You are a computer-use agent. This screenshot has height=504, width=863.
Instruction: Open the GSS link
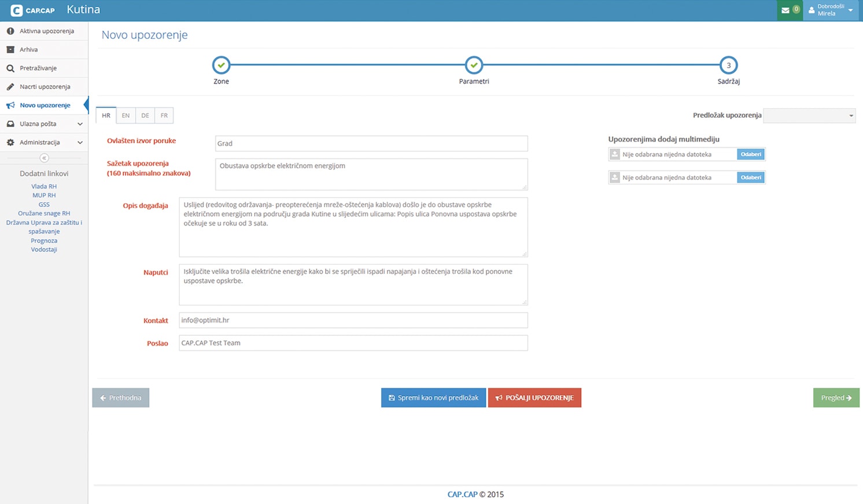(x=44, y=205)
